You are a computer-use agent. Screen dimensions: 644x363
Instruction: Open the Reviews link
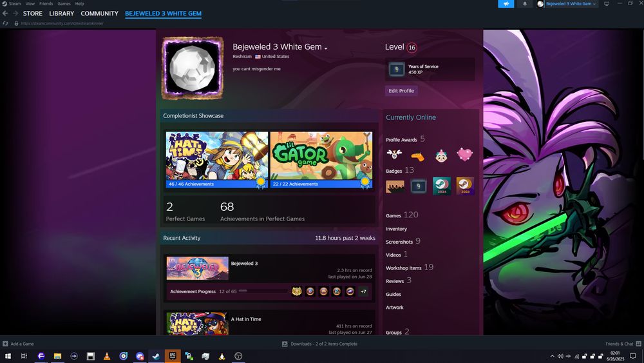pos(395,281)
